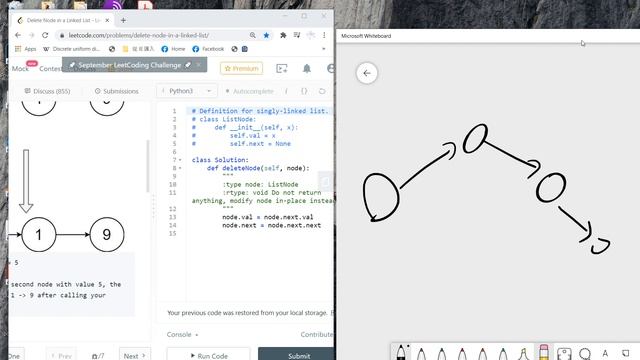Expand the bookmarks bar overflow arrow
The width and height of the screenshot is (640, 360).
click(324, 49)
